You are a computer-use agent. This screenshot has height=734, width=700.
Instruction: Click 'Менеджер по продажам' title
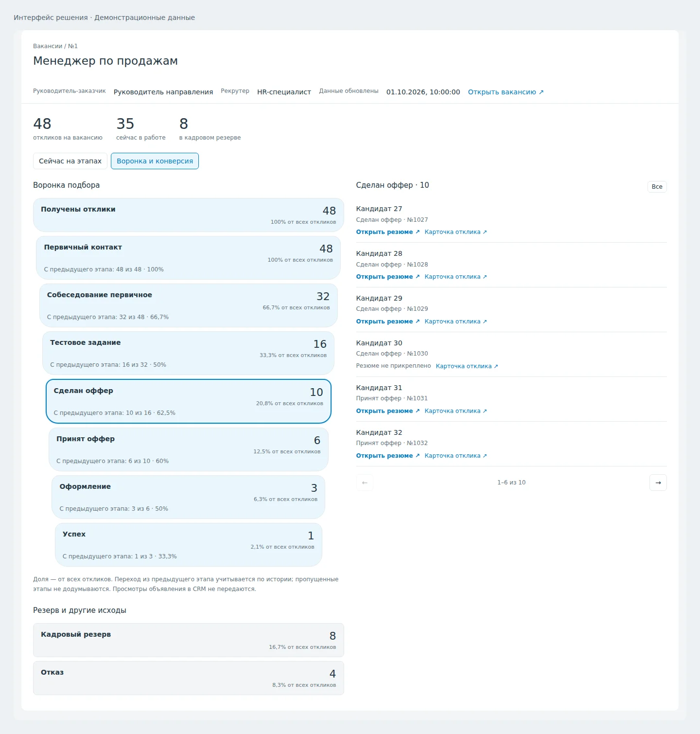(105, 61)
